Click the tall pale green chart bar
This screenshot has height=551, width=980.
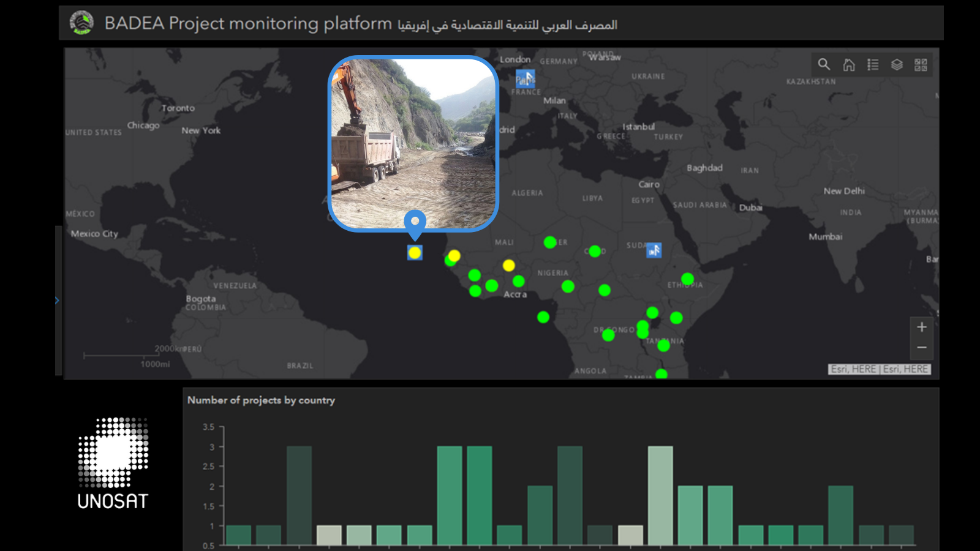[660, 495]
